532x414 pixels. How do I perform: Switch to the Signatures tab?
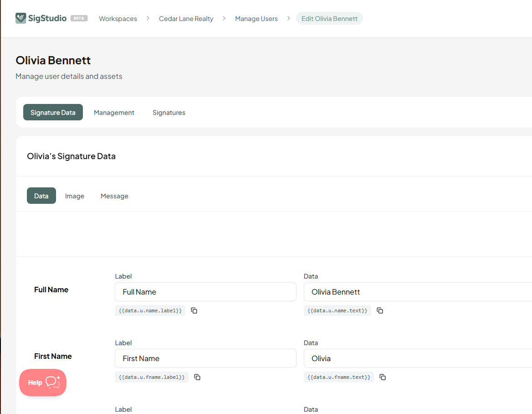point(169,113)
